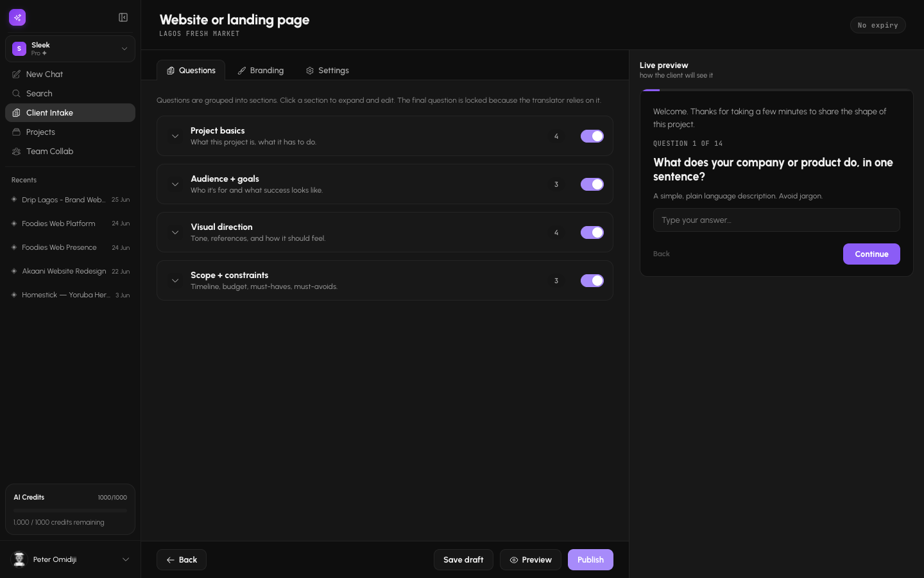Click the Questions tab document icon
Image resolution: width=924 pixels, height=578 pixels.
point(171,71)
